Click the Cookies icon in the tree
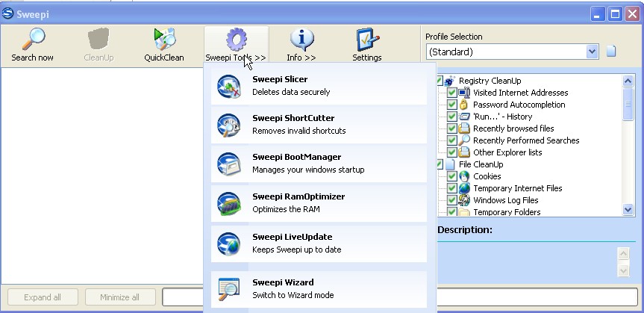Image resolution: width=644 pixels, height=313 pixels. point(464,176)
